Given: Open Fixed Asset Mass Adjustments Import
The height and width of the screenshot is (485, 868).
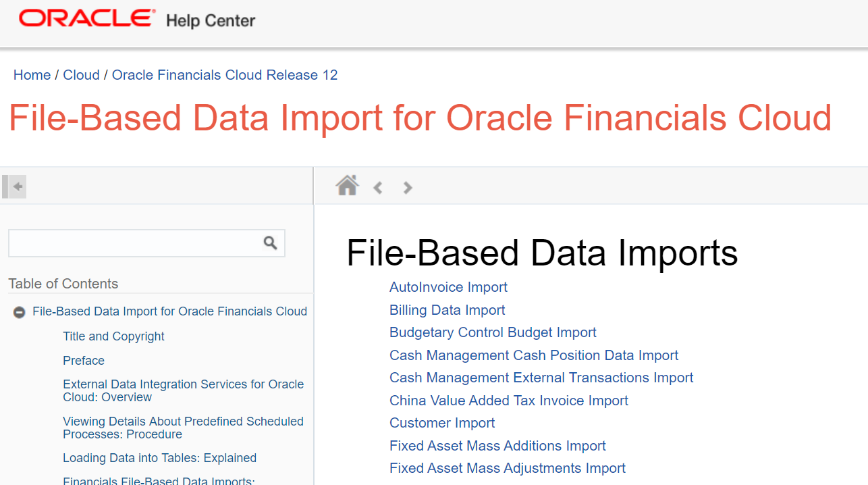Looking at the screenshot, I should [508, 468].
